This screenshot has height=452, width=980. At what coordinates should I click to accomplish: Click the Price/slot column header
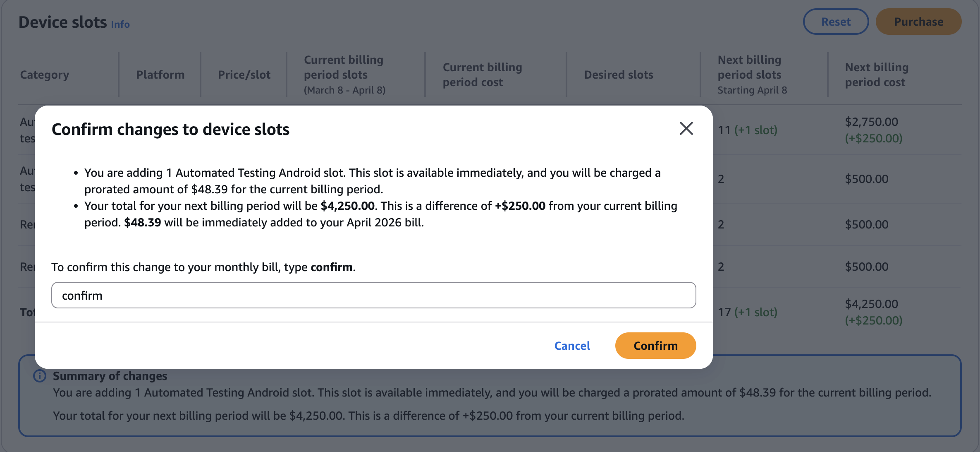coord(244,75)
